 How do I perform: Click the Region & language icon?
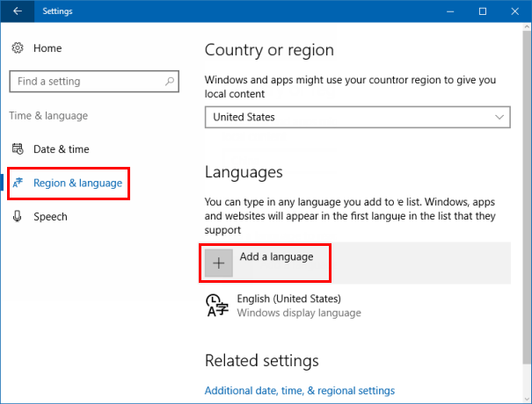(18, 183)
